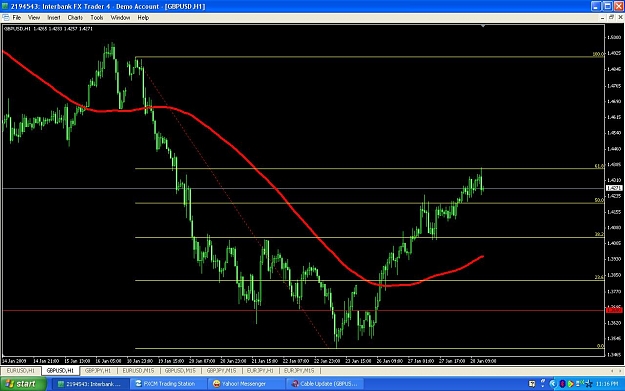Click the red horizontal price line
Screen dimensions: 625x391
point(303,310)
